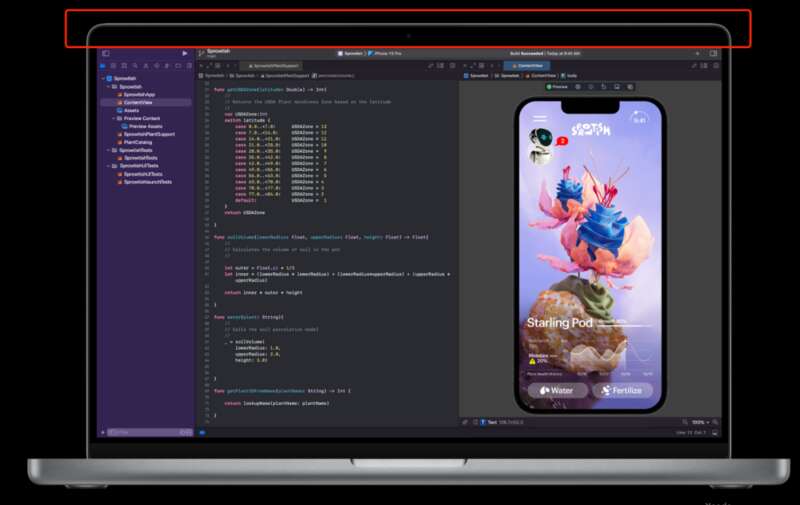Tap the Starling Pod title in preview
The image size is (800, 505).
pyautogui.click(x=559, y=323)
